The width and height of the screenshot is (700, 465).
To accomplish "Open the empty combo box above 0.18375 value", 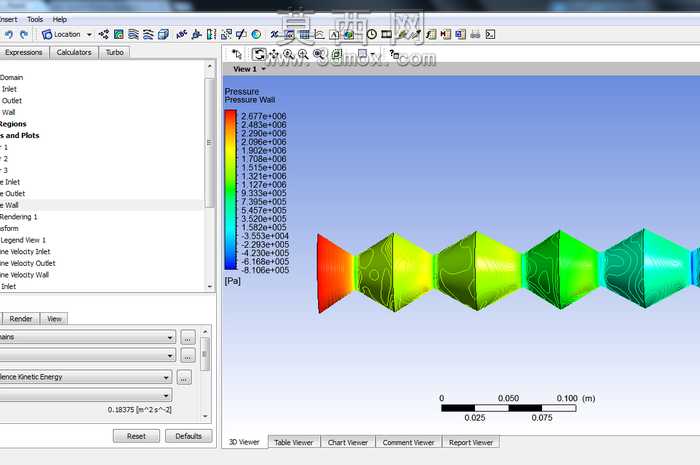I will (x=86, y=395).
